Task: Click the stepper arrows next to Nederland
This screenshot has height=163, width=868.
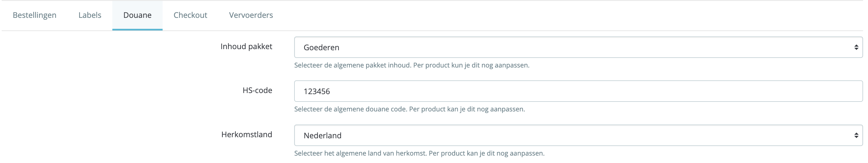Action: [856, 135]
